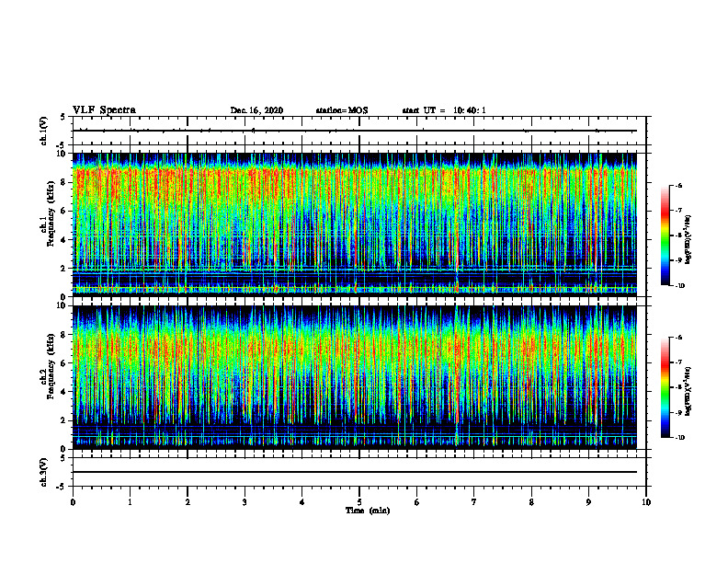Click the '-6' label on ch.1 color bar

677,186
